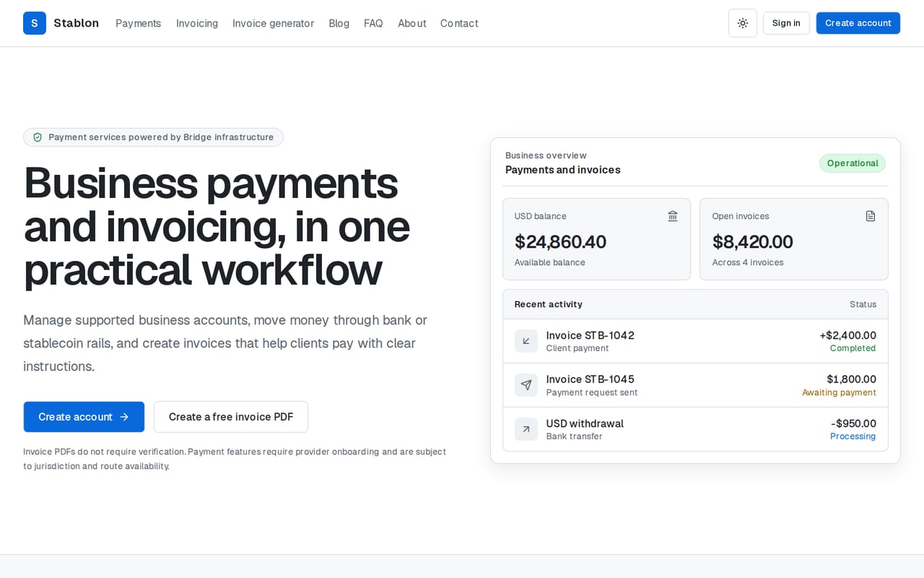The width and height of the screenshot is (924, 578).
Task: Open the Contact link
Action: tap(459, 23)
